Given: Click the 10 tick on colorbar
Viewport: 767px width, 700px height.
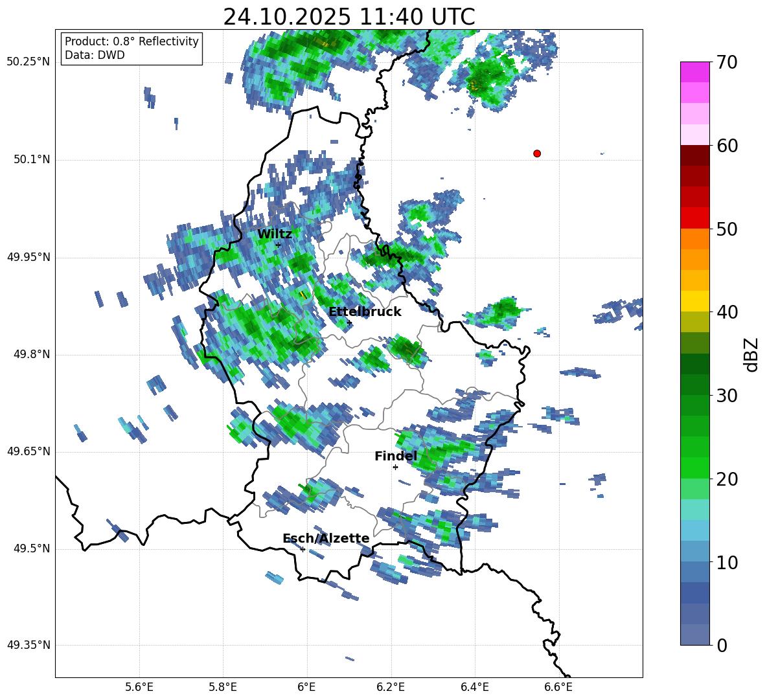Looking at the screenshot, I should tap(727, 562).
